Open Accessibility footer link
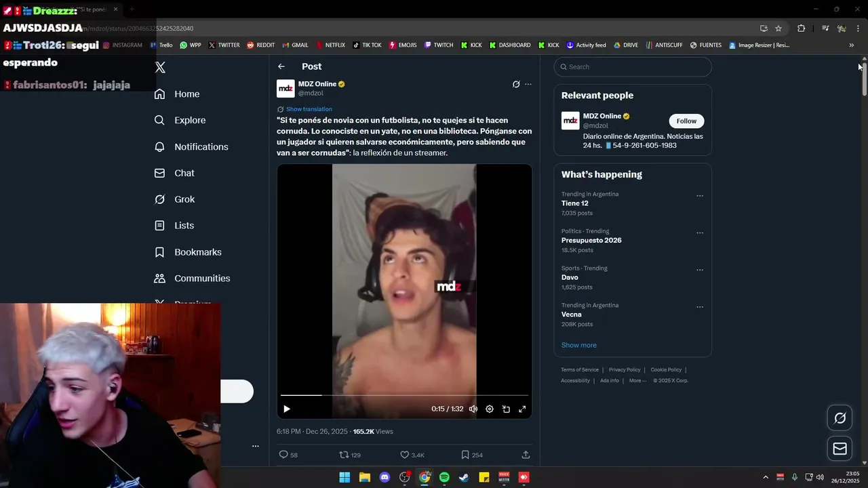Viewport: 868px width, 488px height. pos(575,381)
